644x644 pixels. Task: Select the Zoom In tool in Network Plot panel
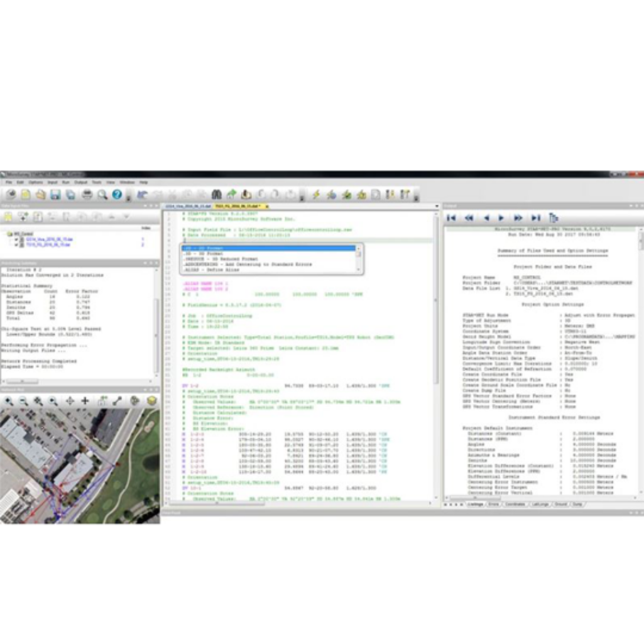8,401
